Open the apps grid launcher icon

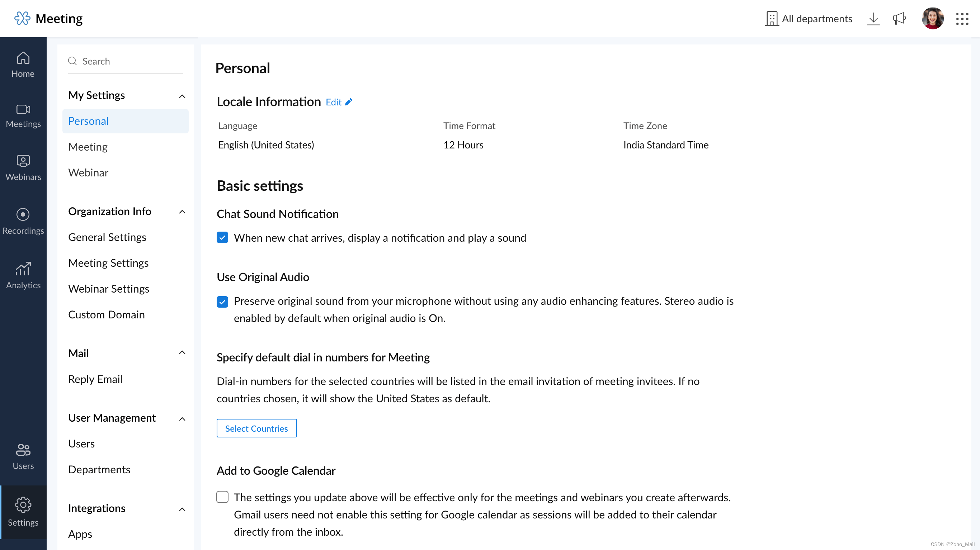pos(962,19)
